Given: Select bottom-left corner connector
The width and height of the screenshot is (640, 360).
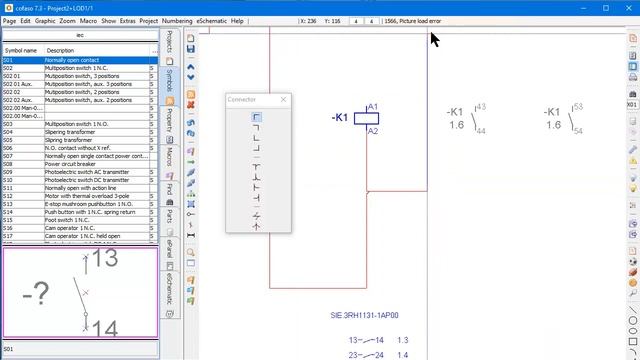Looking at the screenshot, I should [x=256, y=138].
